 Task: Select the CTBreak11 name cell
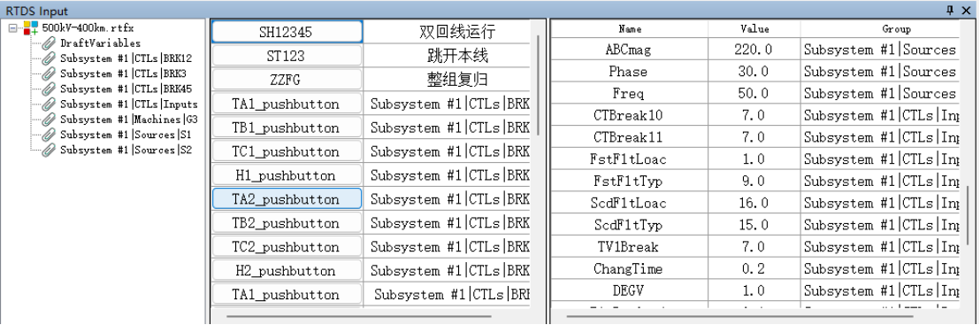tap(630, 137)
